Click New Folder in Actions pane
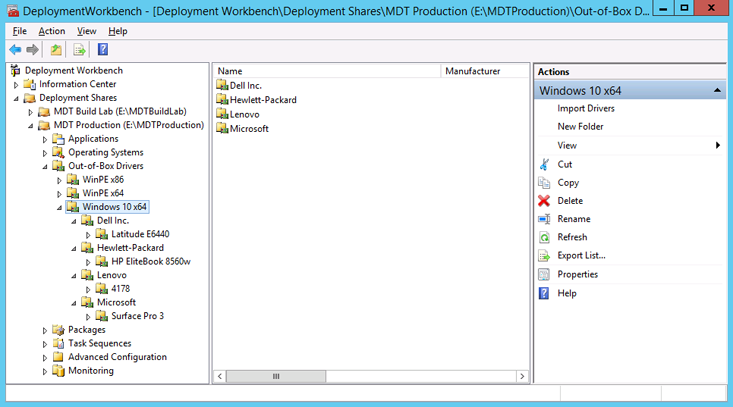Screen dimensions: 733x407 click(x=580, y=127)
